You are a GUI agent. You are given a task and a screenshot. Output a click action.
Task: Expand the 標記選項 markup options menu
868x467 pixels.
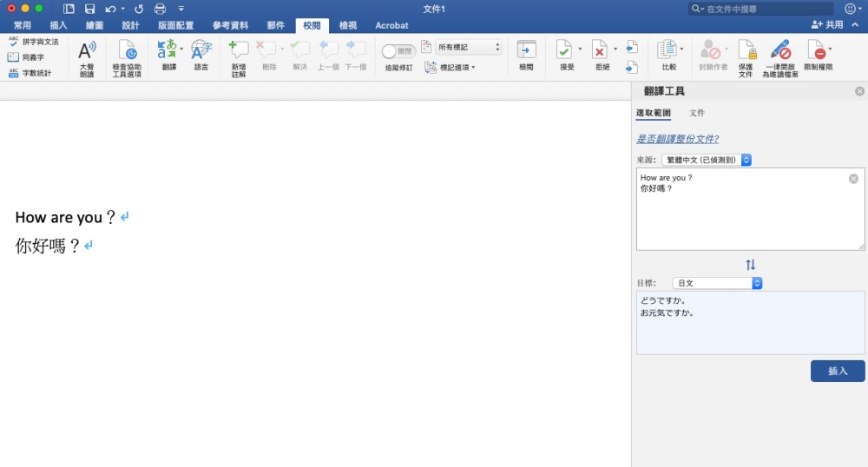click(x=450, y=67)
